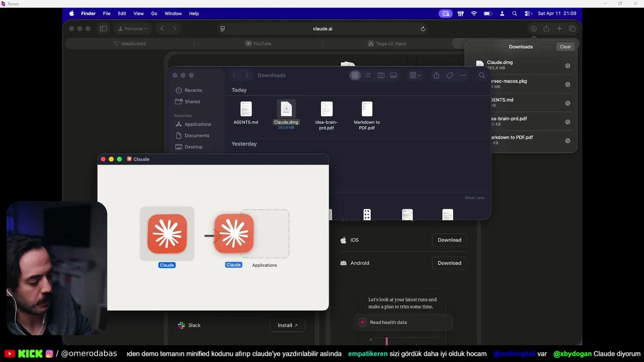Screen dimensions: 644x362
Task: Toggle Safari downloads button
Action: (533, 29)
